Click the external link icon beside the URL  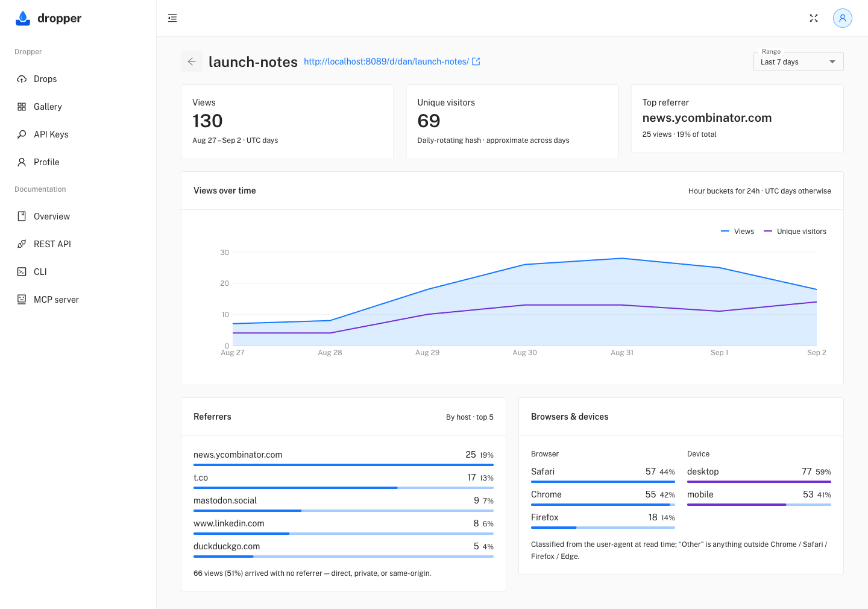[476, 62]
